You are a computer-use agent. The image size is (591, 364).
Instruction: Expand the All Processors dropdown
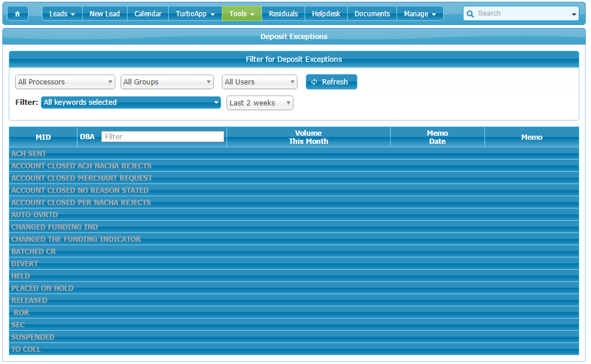pos(65,82)
